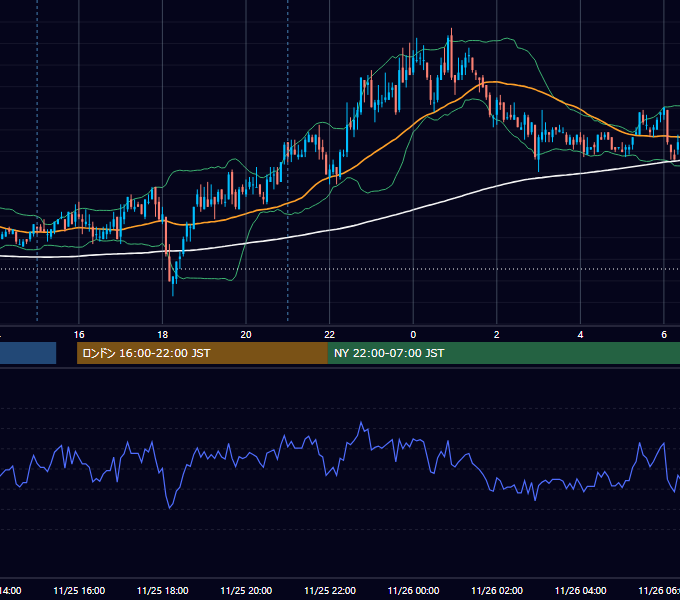Click the oscillator trough near 18:00
This screenshot has height=600, width=680.
point(170,506)
